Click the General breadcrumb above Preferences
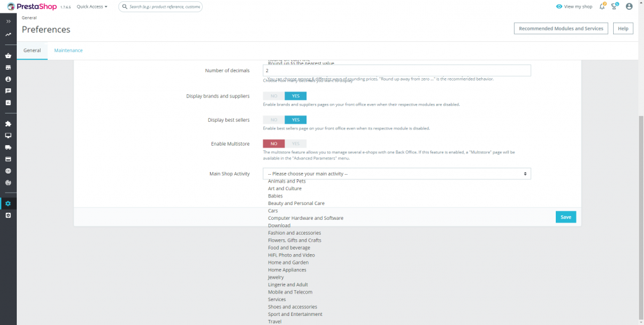 pyautogui.click(x=29, y=17)
